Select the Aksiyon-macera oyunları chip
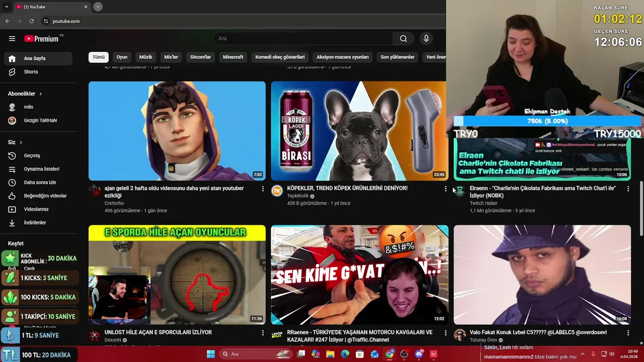644x362 pixels. click(343, 57)
